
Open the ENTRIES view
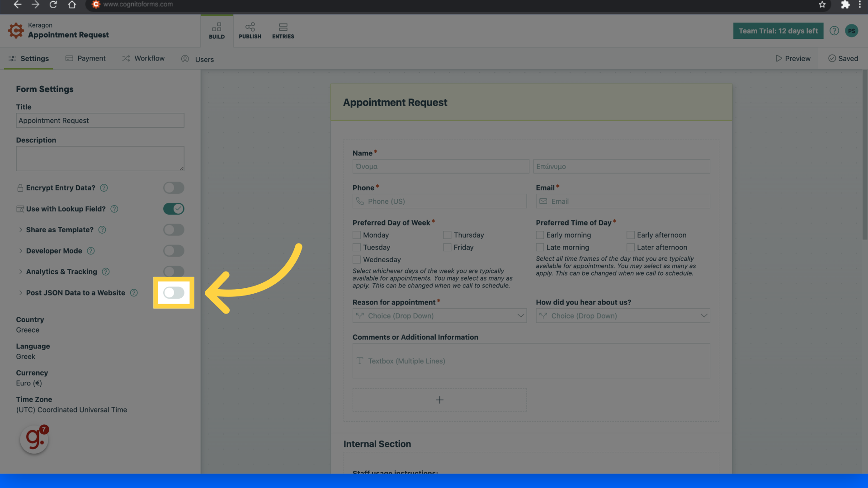pyautogui.click(x=283, y=30)
